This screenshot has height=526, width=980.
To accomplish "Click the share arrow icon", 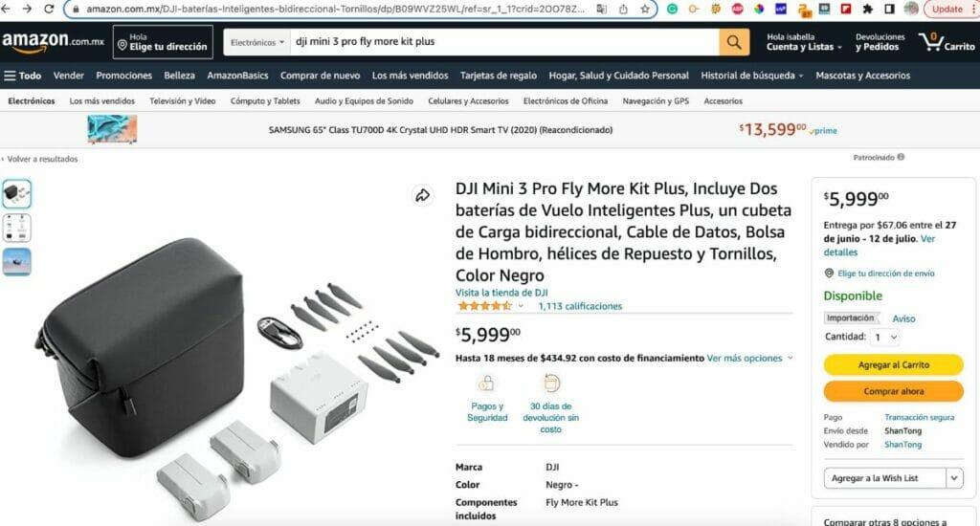I will pyautogui.click(x=422, y=196).
